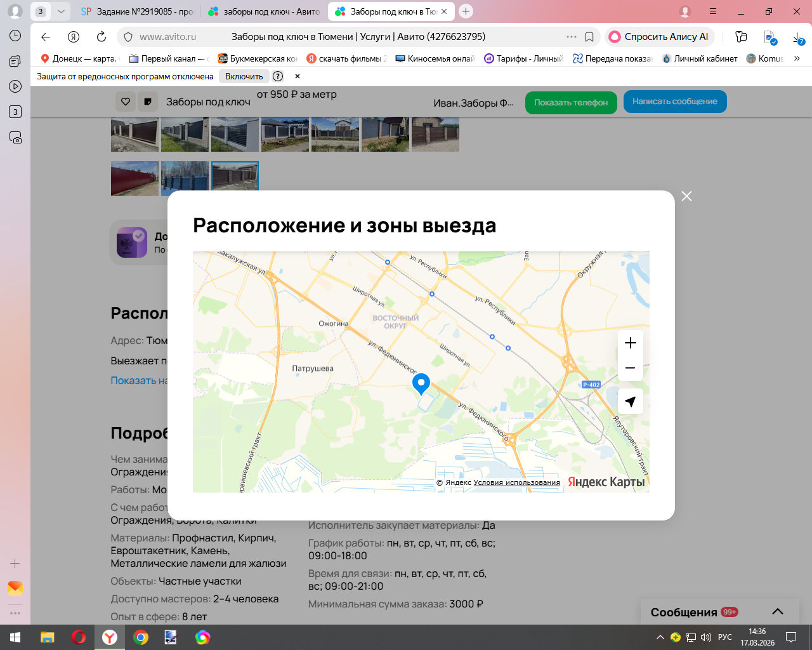
Task: Click the Написать сообщение button
Action: coord(674,102)
